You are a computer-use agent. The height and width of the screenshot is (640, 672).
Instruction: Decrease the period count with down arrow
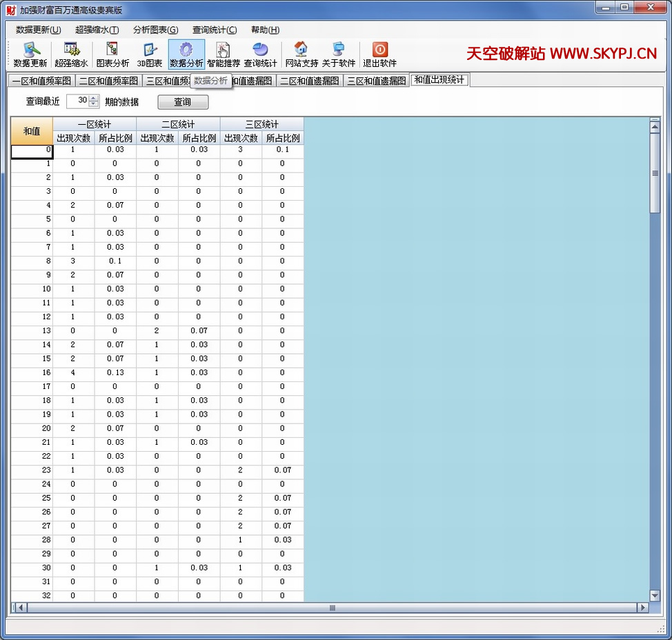(x=94, y=105)
